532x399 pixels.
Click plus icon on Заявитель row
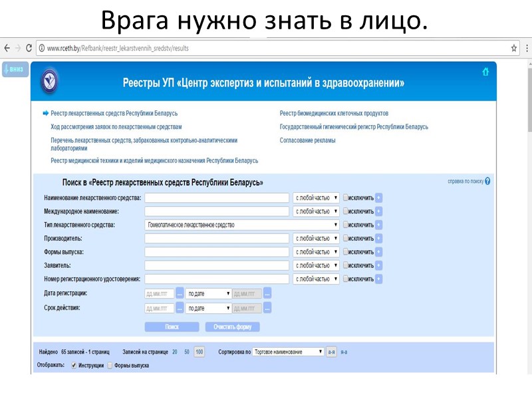click(x=378, y=265)
